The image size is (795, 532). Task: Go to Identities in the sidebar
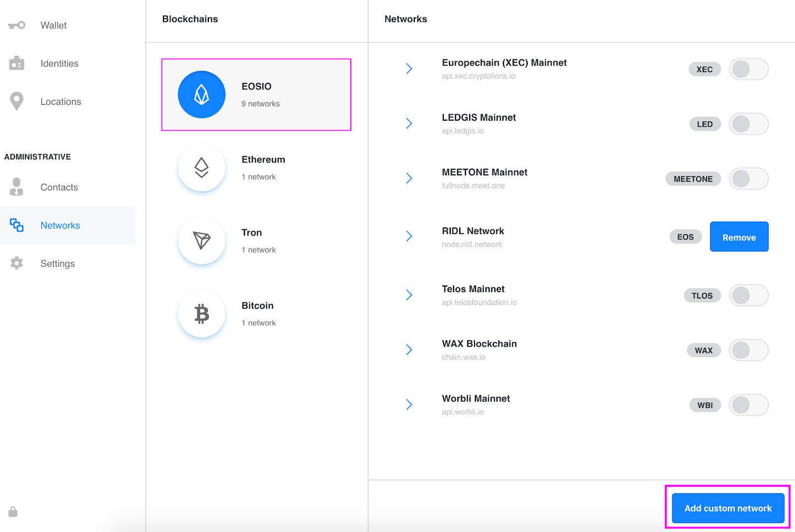pos(68,63)
